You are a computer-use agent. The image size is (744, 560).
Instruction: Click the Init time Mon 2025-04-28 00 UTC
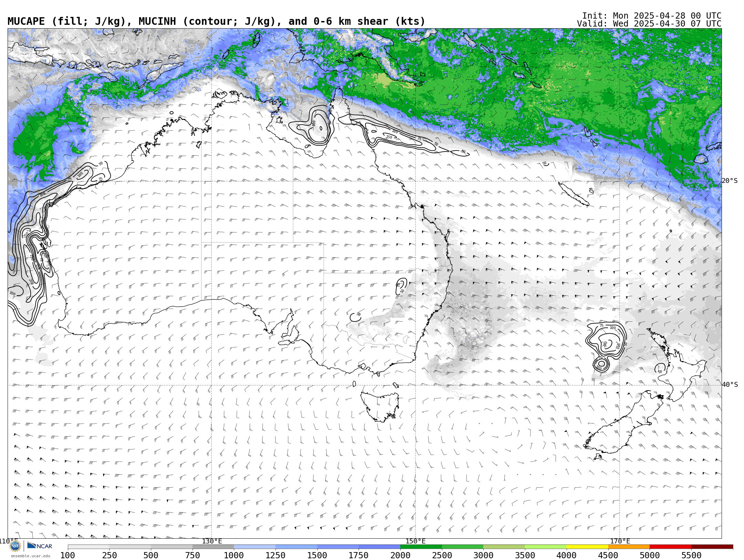click(652, 16)
